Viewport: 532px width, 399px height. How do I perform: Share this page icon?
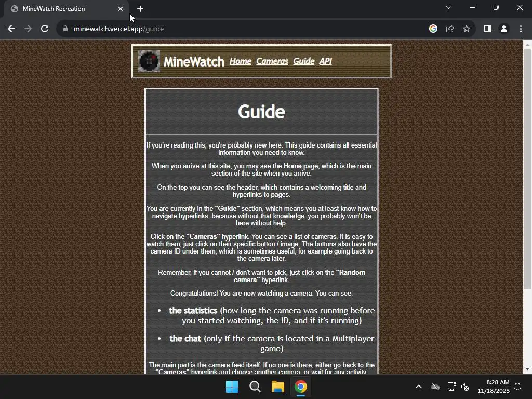450,29
